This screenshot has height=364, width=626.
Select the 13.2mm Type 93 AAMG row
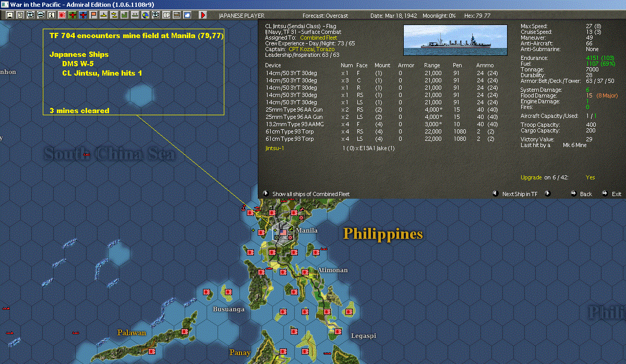381,125
